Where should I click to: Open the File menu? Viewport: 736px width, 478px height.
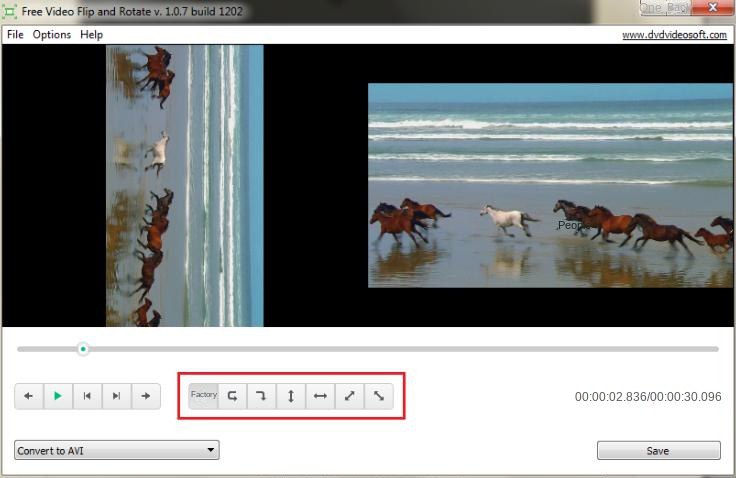15,34
